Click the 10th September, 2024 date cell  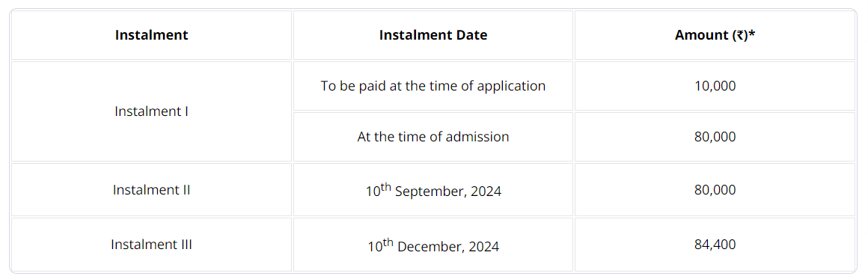tap(433, 190)
